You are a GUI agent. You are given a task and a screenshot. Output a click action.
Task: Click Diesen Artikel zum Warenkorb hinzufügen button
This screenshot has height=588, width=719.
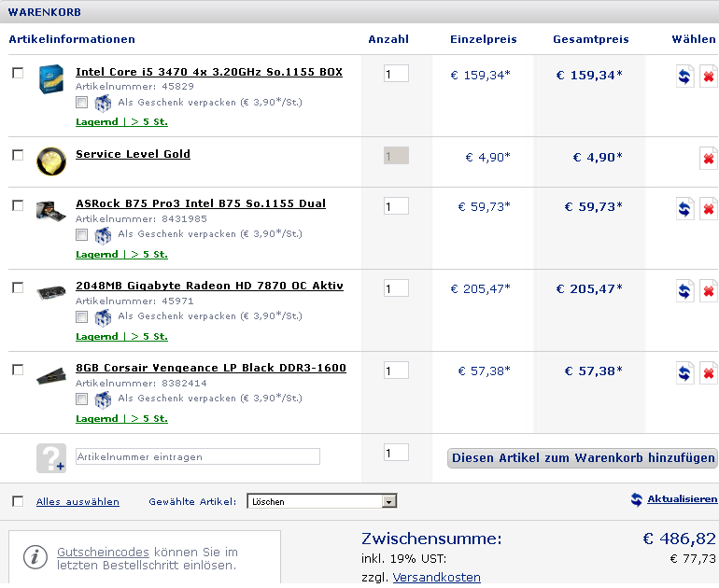[583, 458]
